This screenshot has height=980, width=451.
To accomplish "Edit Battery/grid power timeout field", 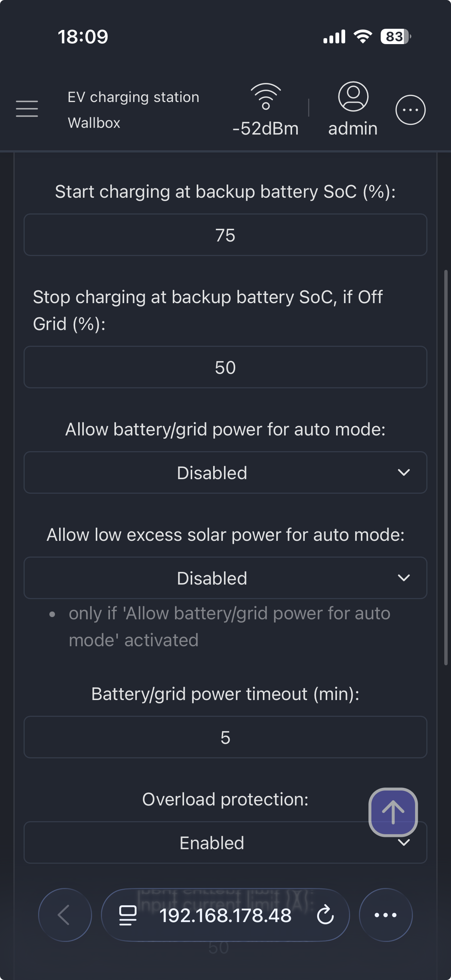I will [225, 737].
